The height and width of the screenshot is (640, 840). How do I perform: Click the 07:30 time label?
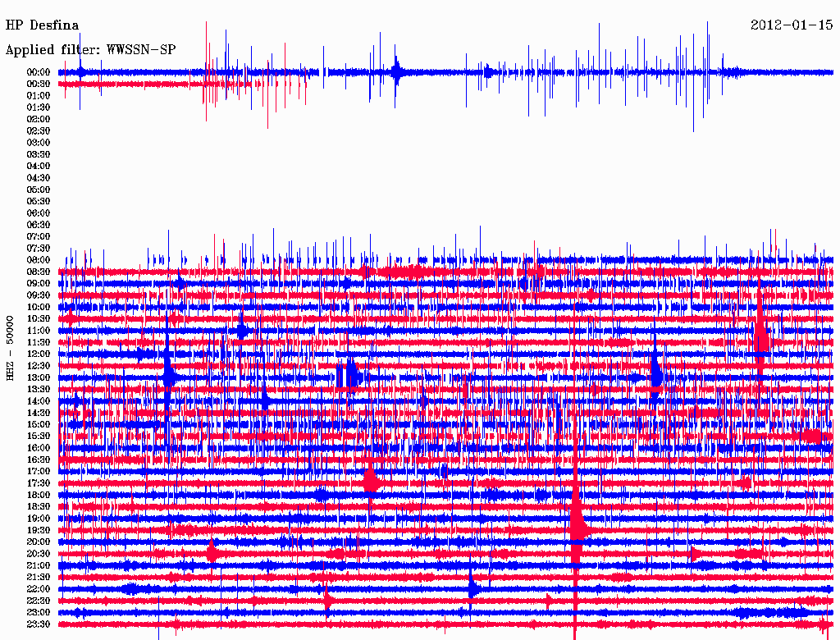coord(39,248)
